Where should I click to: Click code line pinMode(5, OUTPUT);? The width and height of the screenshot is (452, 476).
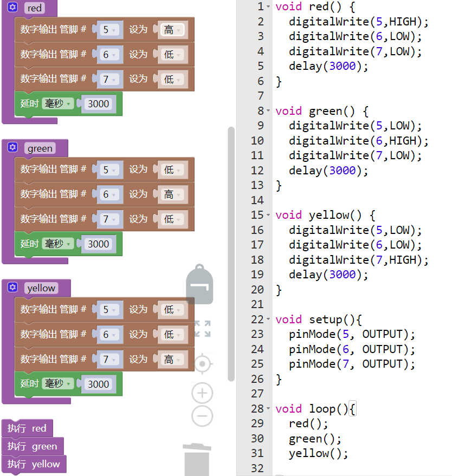[x=352, y=334]
